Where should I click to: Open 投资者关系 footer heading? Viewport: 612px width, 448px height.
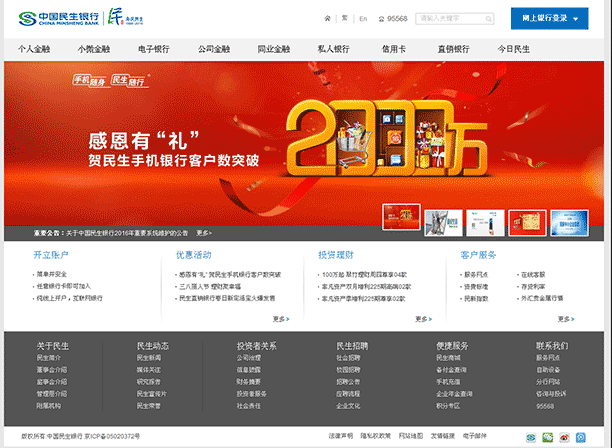click(x=256, y=346)
